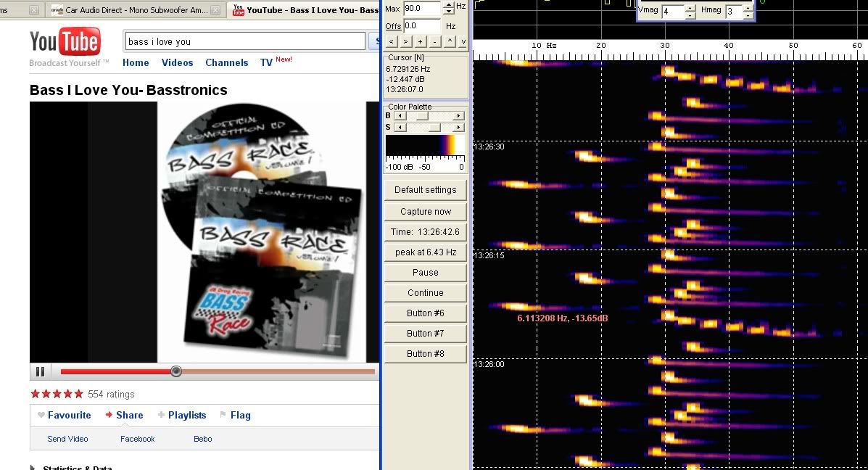Screen dimensions: 868x470
Task: Click the Time 13:26:42.6 button
Action: (x=425, y=232)
